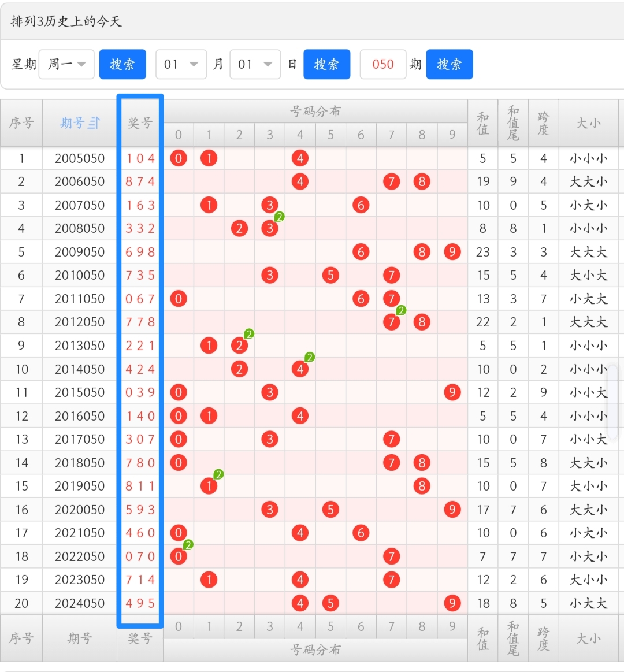Click the green 2 badge in row 2019050
This screenshot has height=672, width=624.
(218, 474)
